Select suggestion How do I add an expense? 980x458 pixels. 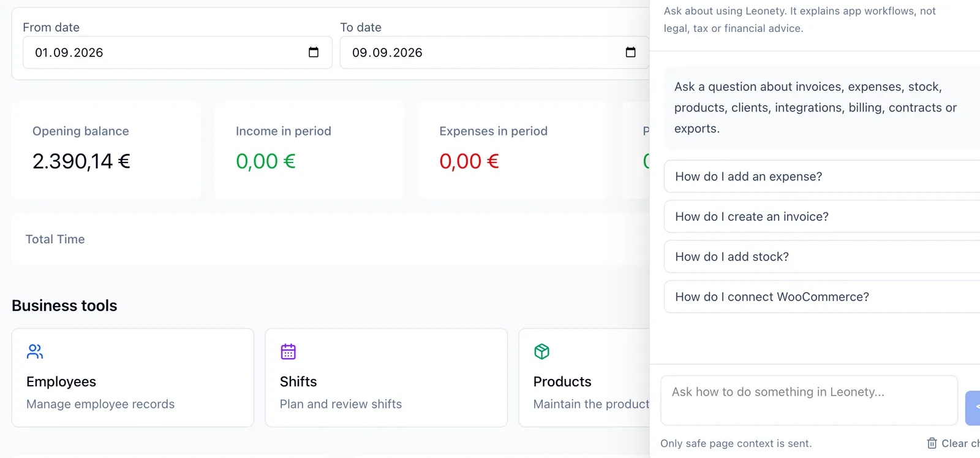822,177
